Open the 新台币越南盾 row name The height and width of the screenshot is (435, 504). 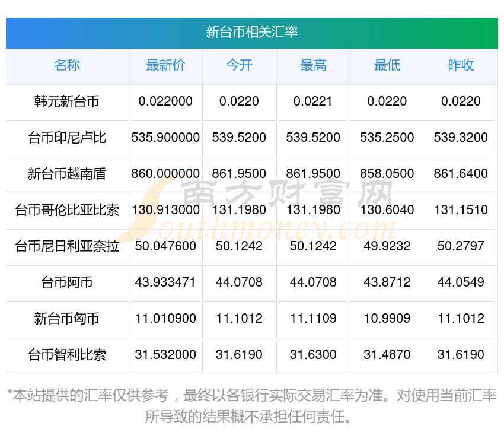coord(67,174)
